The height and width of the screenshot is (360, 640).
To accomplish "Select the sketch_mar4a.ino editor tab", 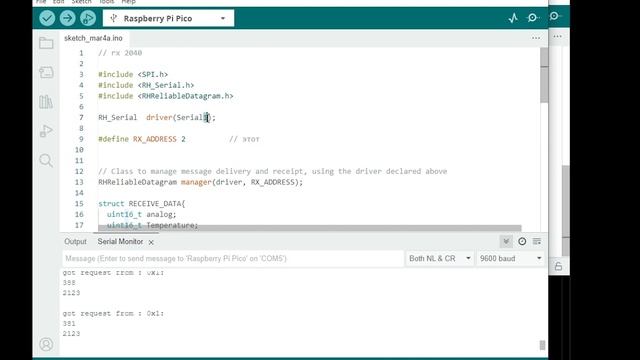I will [x=93, y=38].
